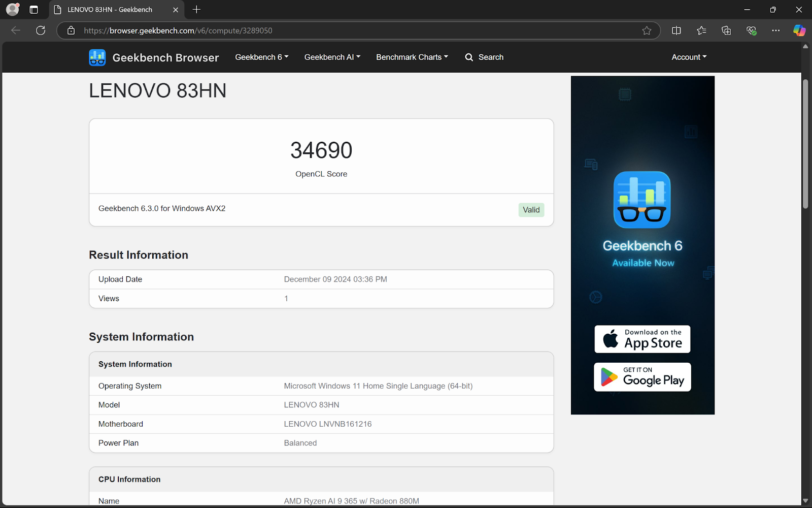View site information lock icon
Viewport: 812px width, 508px height.
(71, 30)
